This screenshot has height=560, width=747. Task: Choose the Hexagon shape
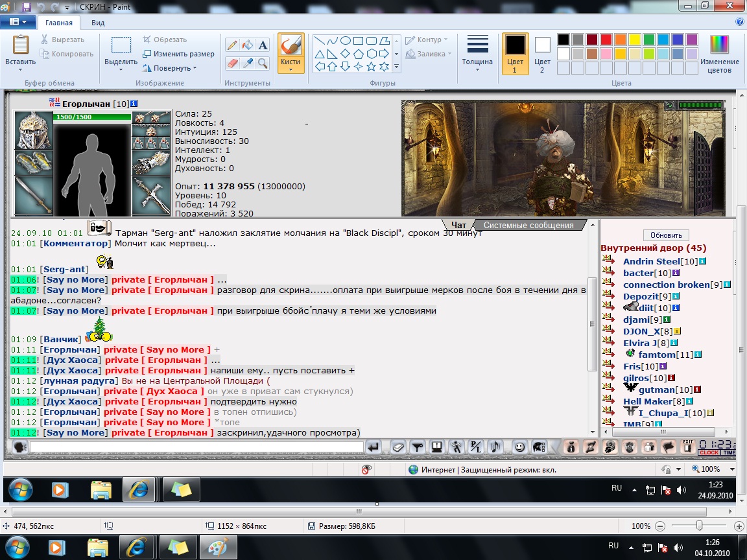coord(371,54)
